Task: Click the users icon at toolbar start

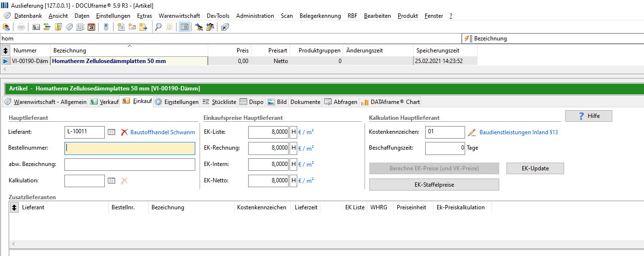Action: (6, 27)
